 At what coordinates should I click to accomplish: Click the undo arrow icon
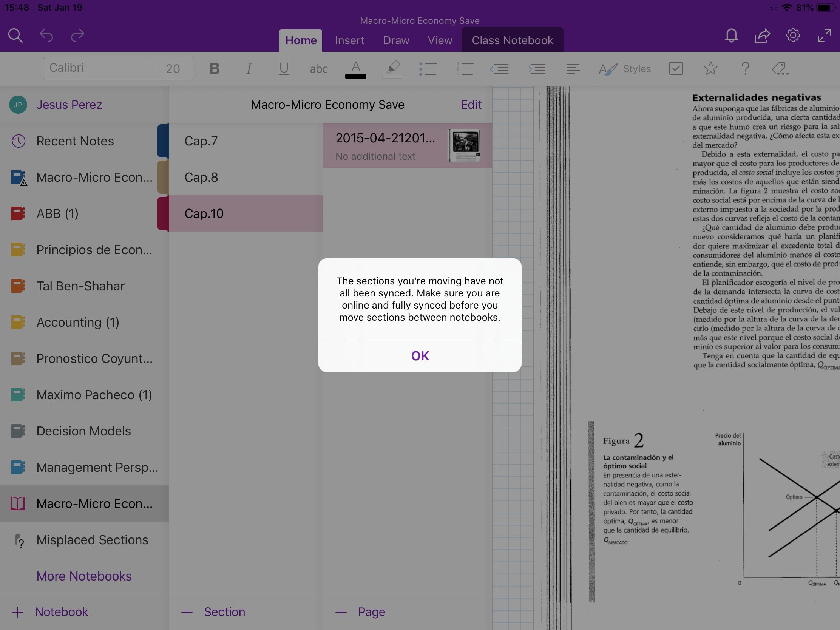46,36
